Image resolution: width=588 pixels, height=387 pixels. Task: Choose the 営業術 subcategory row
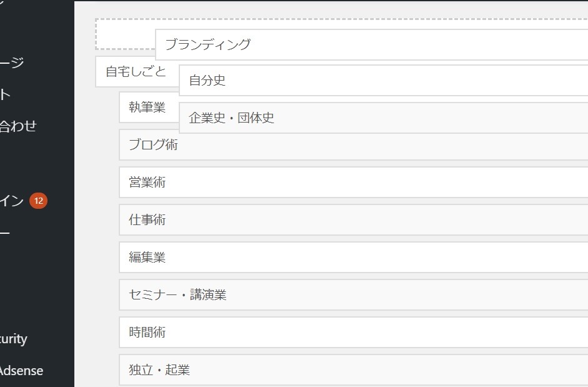pyautogui.click(x=353, y=183)
